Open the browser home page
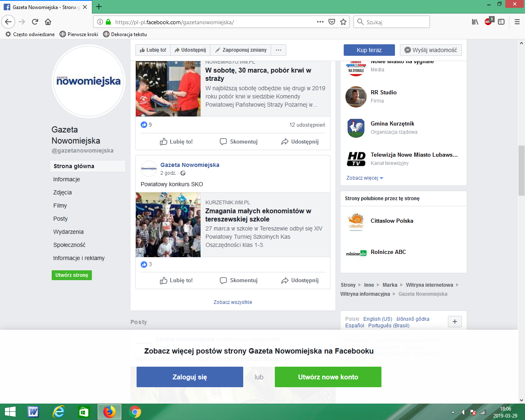 click(x=48, y=22)
